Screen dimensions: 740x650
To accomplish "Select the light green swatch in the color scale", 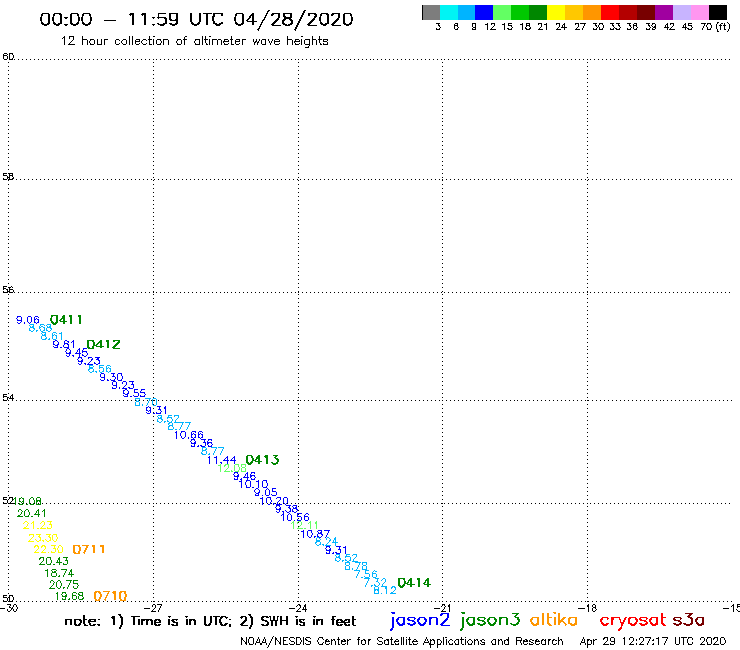I will click(x=502, y=12).
